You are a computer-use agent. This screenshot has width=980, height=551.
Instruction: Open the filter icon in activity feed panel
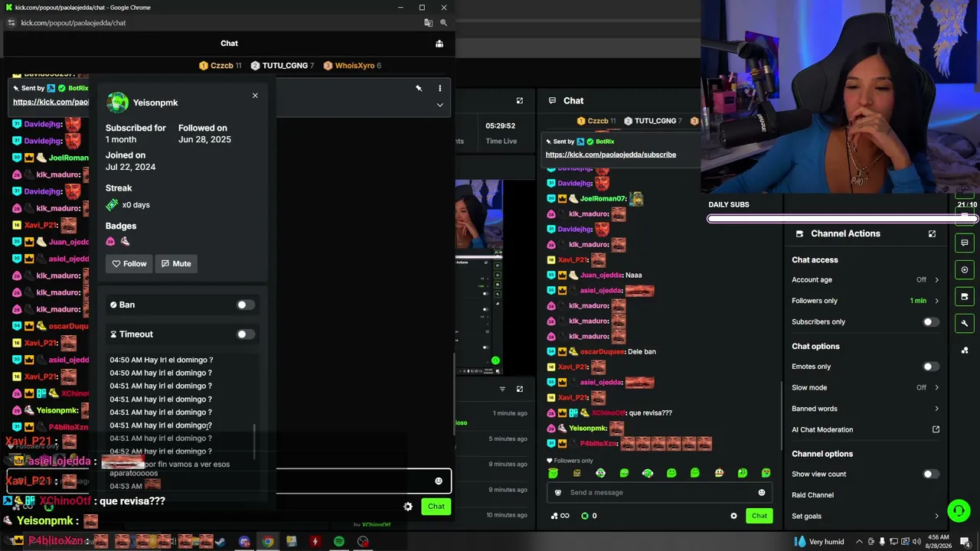pyautogui.click(x=502, y=390)
